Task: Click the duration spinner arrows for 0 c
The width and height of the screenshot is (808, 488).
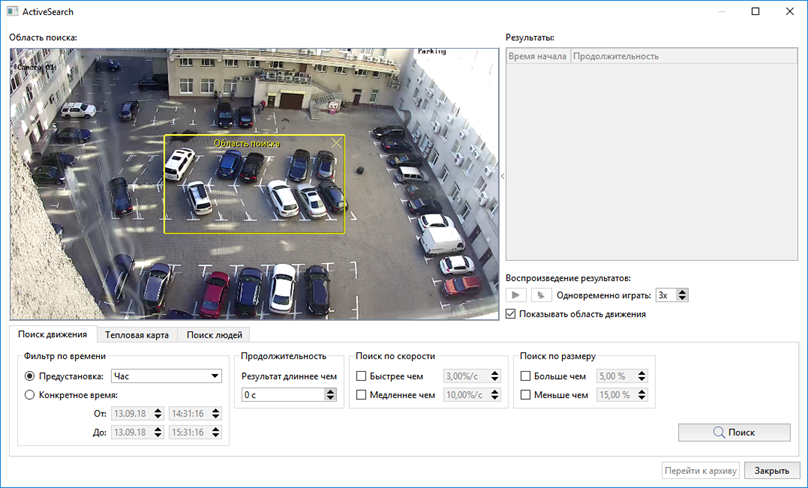Action: (x=329, y=395)
